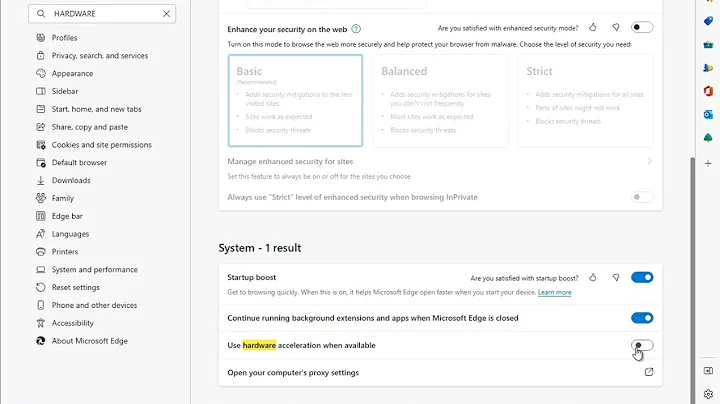Click the share icon beside Share, copy and paste
Image resolution: width=720 pixels, height=404 pixels.
pyautogui.click(x=41, y=127)
